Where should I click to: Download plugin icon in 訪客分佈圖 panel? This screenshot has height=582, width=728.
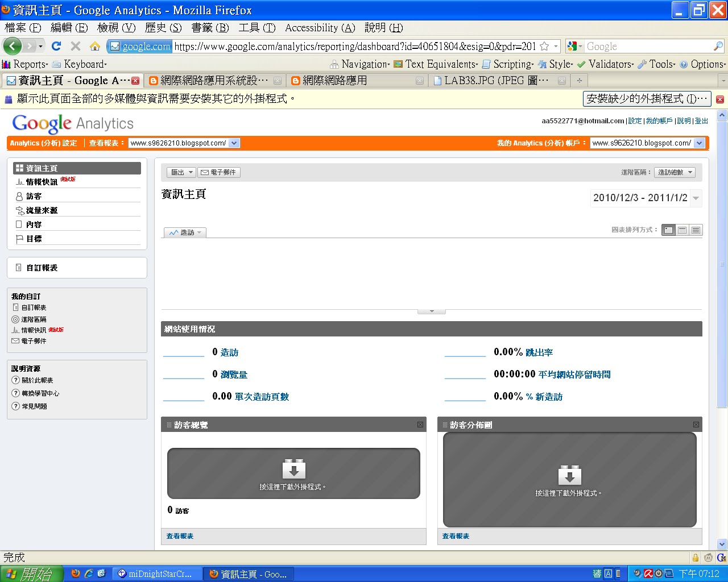click(569, 475)
